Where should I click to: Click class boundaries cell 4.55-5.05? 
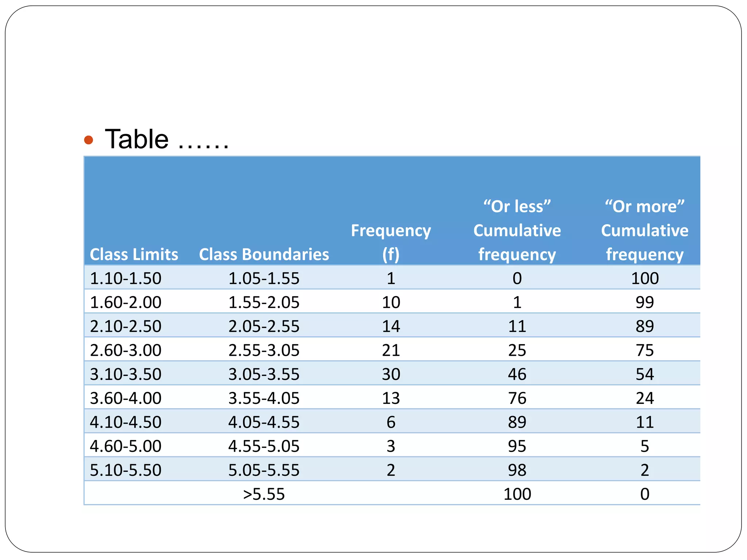[264, 446]
